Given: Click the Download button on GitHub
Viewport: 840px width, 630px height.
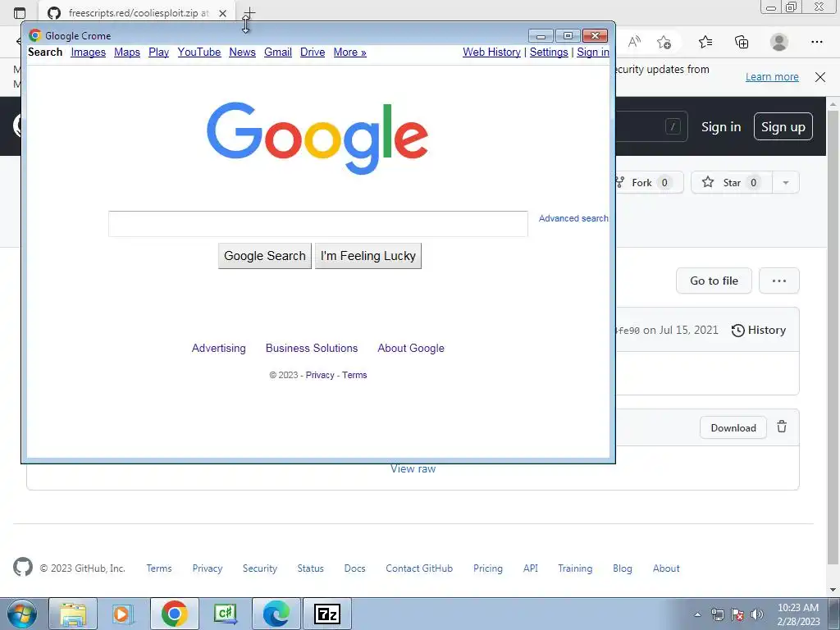Looking at the screenshot, I should pos(733,427).
